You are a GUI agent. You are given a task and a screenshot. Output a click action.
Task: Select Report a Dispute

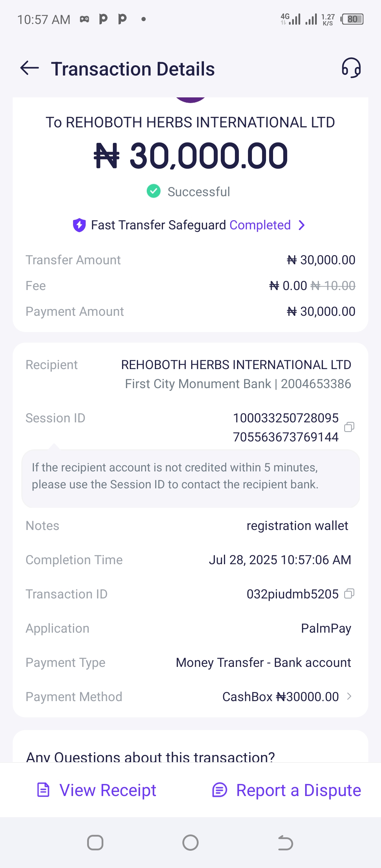(x=298, y=790)
